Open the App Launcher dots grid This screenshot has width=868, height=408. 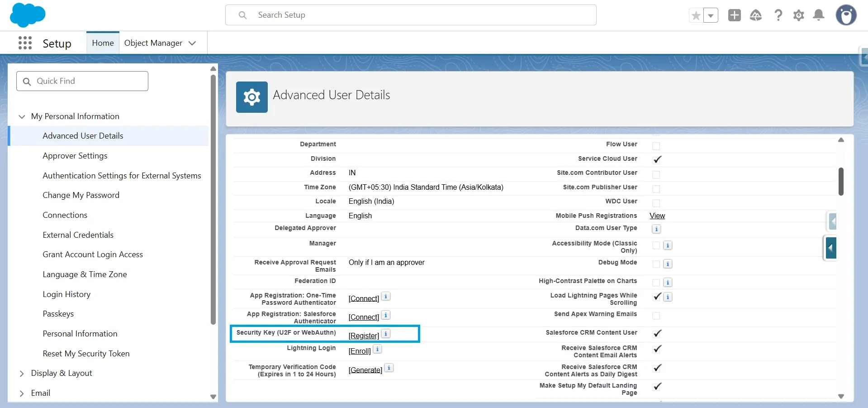[25, 43]
